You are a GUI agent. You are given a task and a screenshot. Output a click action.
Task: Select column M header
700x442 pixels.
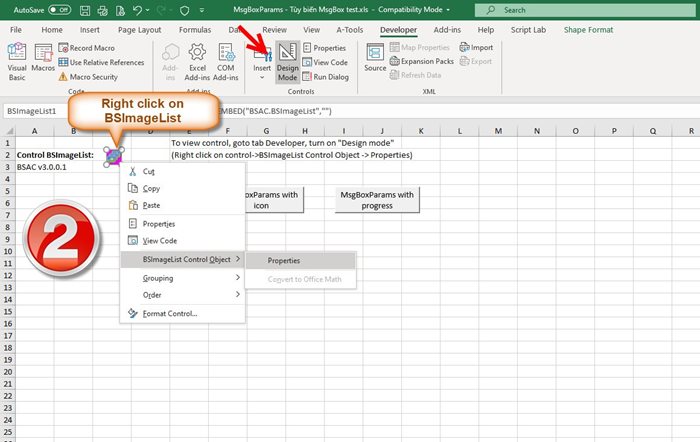click(498, 131)
